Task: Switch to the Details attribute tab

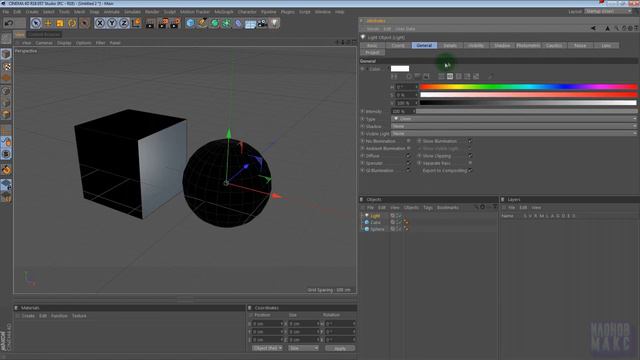Action: pyautogui.click(x=450, y=45)
